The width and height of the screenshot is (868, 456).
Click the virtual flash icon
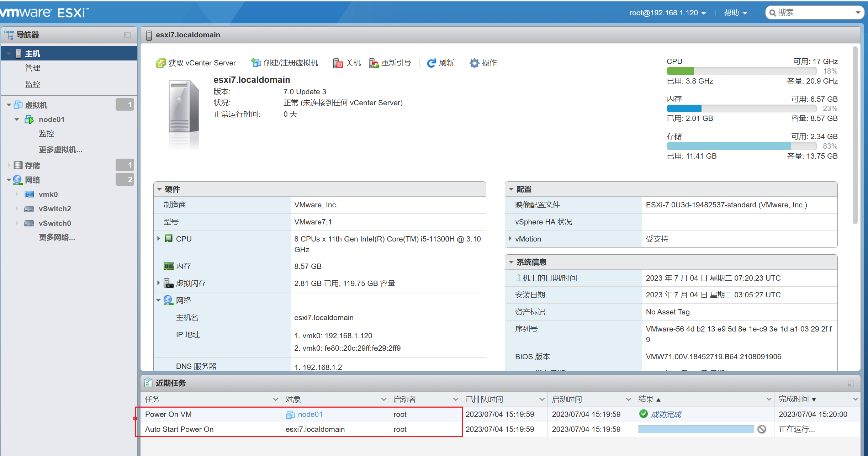(x=168, y=283)
